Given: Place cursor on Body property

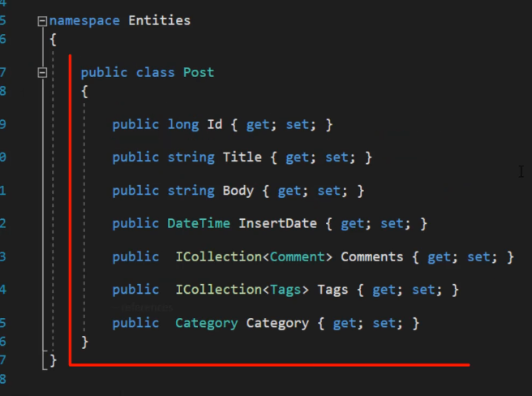Looking at the screenshot, I should [x=238, y=191].
